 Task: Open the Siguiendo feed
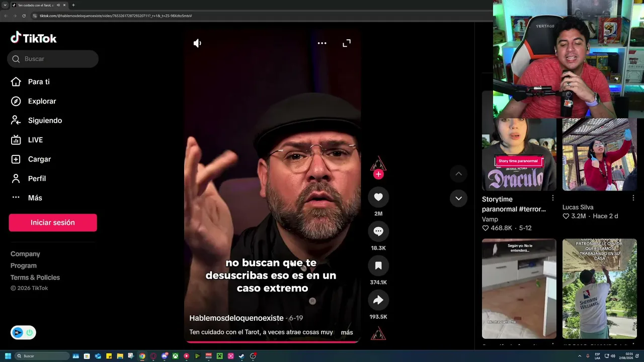pos(36,121)
